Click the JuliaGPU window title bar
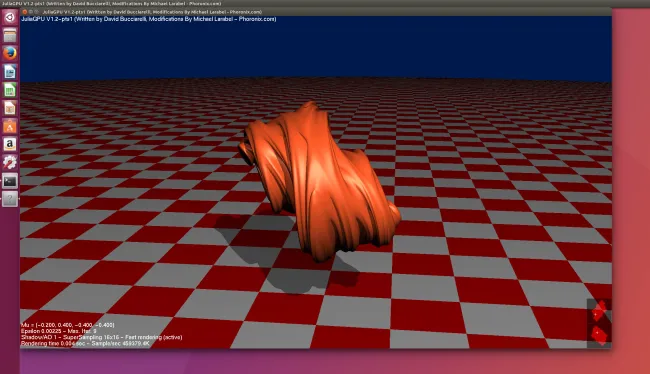This screenshot has height=374, width=650. coord(316,12)
